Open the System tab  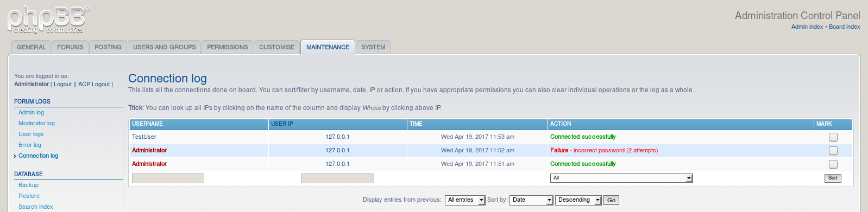point(373,47)
